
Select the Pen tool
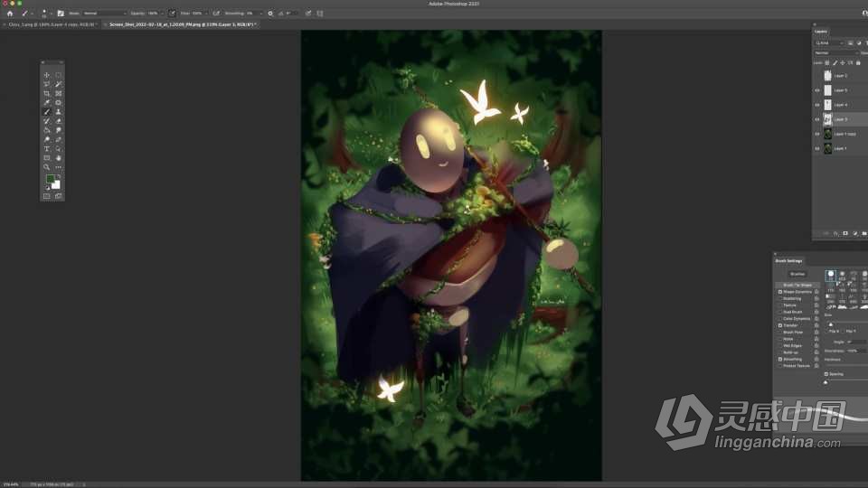[58, 139]
